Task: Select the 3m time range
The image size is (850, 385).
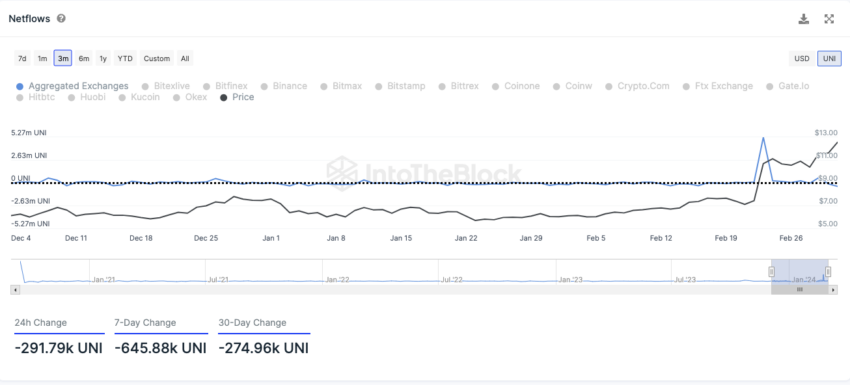Action: pos(63,58)
